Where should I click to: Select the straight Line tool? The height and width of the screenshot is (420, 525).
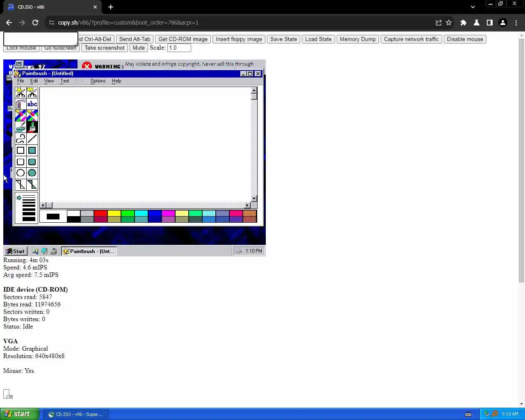(x=32, y=139)
